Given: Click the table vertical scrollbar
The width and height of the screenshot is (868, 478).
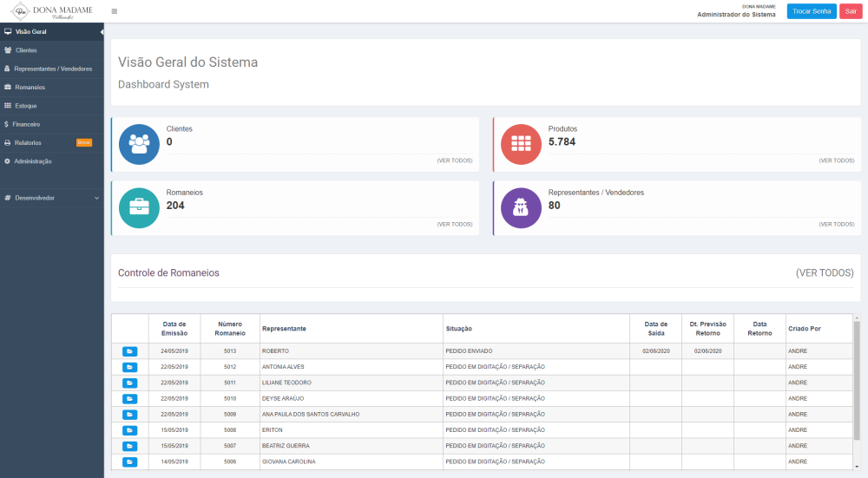Looking at the screenshot, I should [857, 382].
